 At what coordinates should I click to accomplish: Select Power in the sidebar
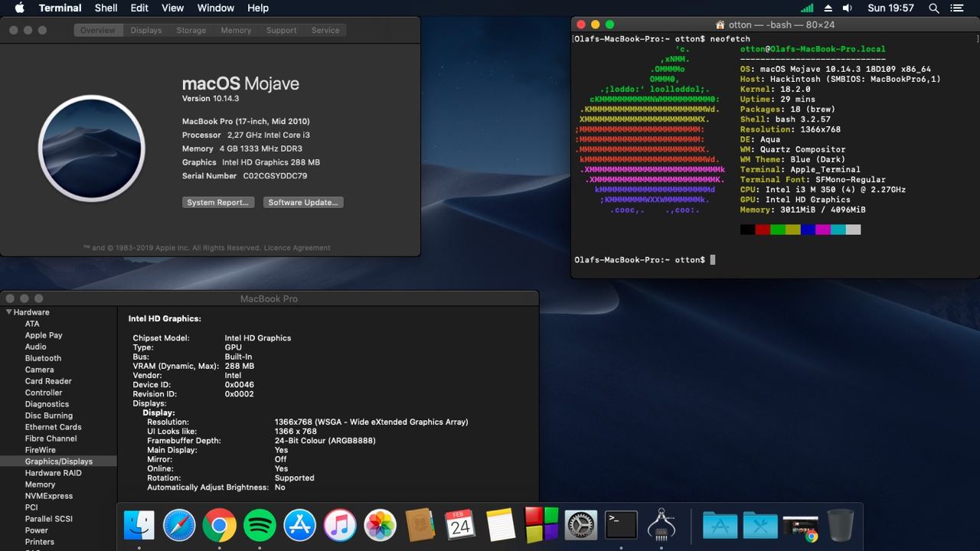[36, 530]
